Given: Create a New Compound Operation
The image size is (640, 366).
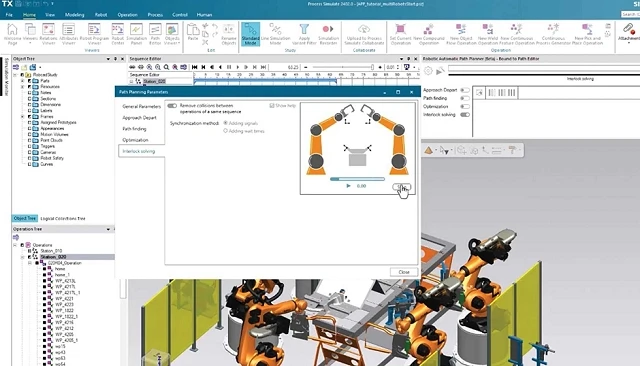Looking at the screenshot, I should (x=429, y=34).
